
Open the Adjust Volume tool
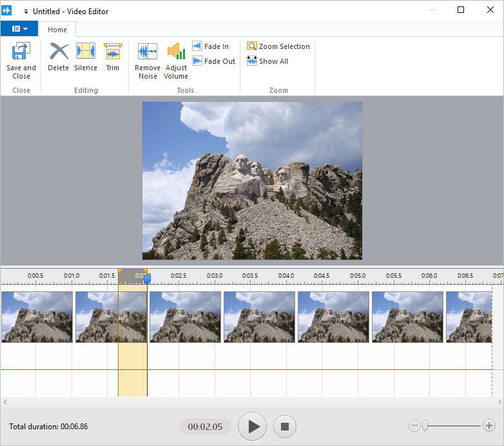176,52
